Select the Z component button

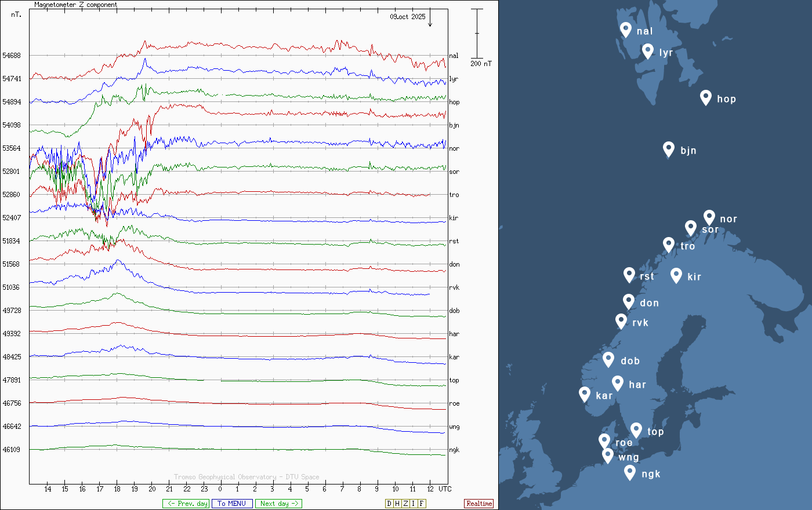pos(405,504)
